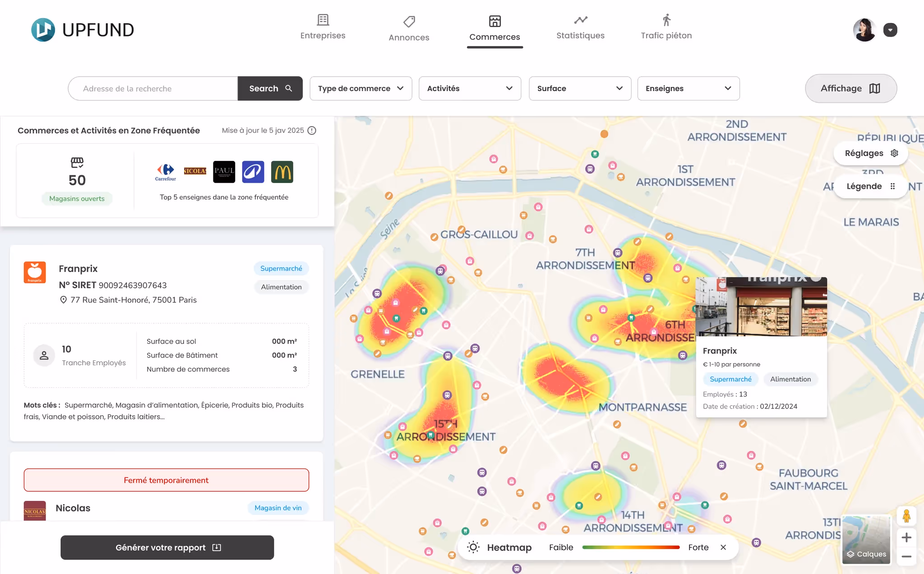Zoom out the map with minus
The height and width of the screenshot is (574, 924).
(x=906, y=557)
